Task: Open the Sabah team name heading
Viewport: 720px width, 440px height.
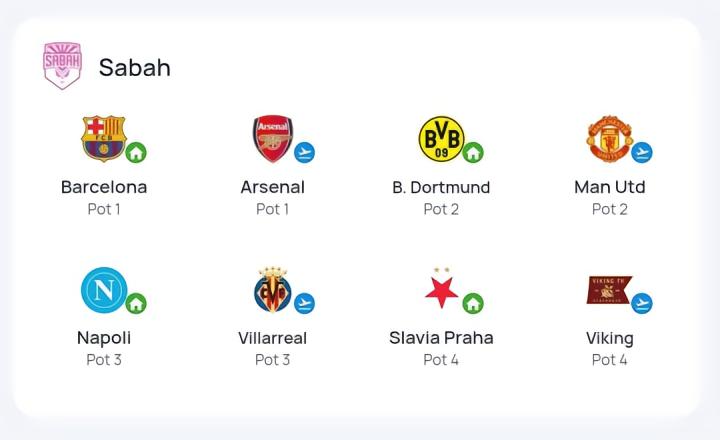Action: tap(135, 68)
